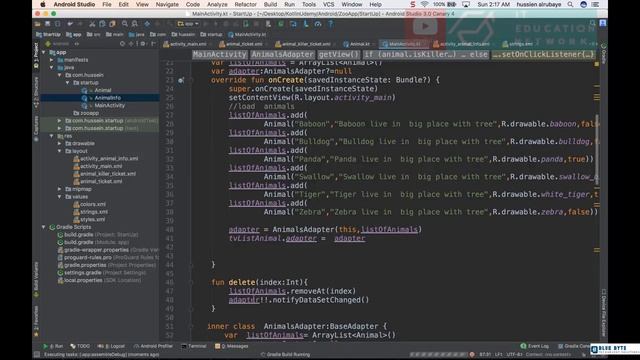The height and width of the screenshot is (360, 640).
Task: Switch to the animal_killer_ticket.xml editor tab
Action: click(x=306, y=44)
